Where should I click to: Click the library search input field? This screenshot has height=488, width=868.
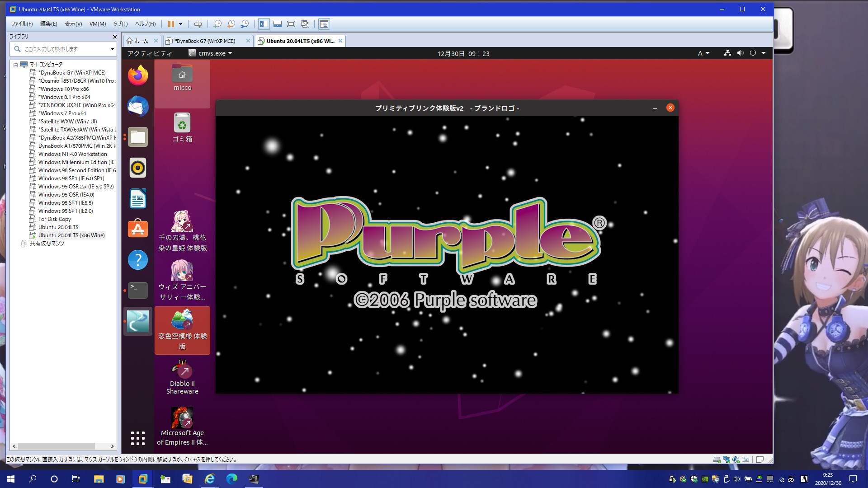point(63,49)
